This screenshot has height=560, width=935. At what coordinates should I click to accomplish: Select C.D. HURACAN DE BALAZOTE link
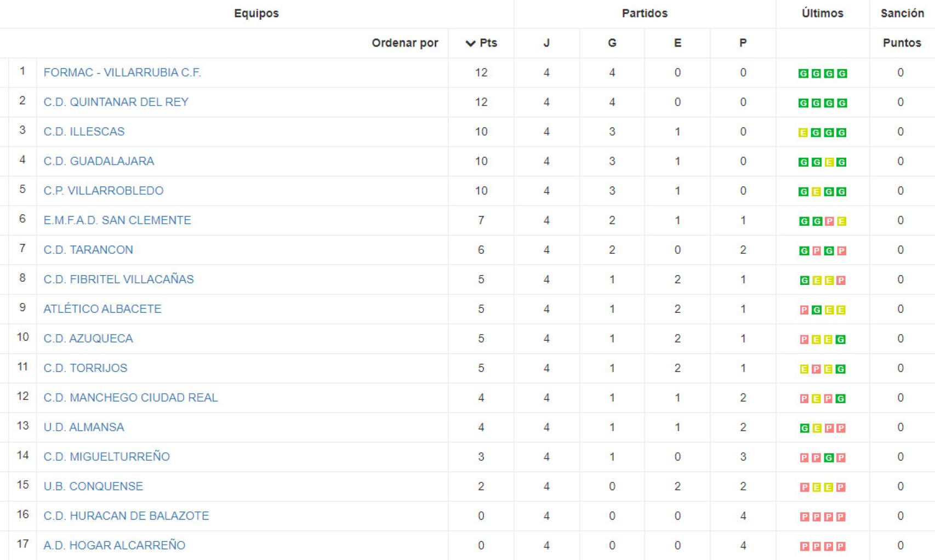[x=126, y=516]
